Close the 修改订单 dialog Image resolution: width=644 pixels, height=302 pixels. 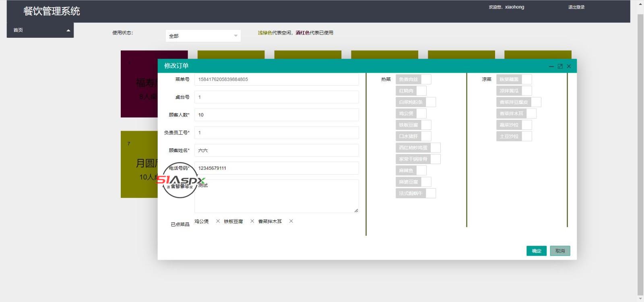pos(569,66)
